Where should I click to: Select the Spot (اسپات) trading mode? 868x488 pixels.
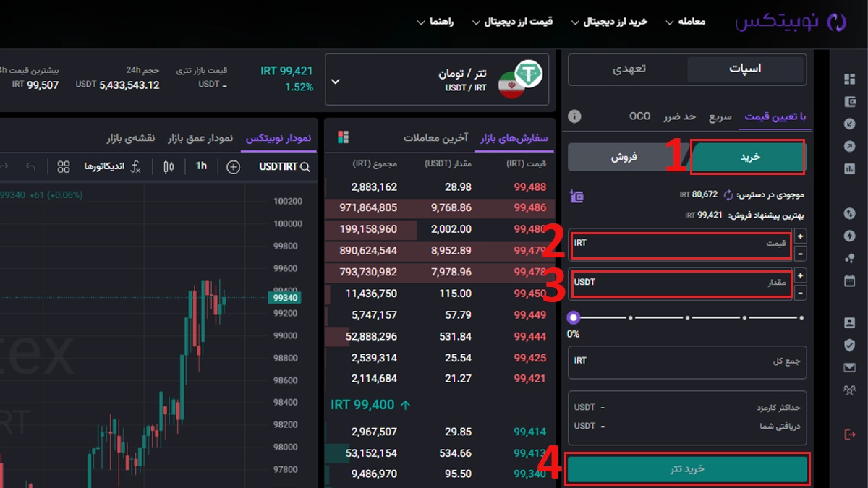745,69
